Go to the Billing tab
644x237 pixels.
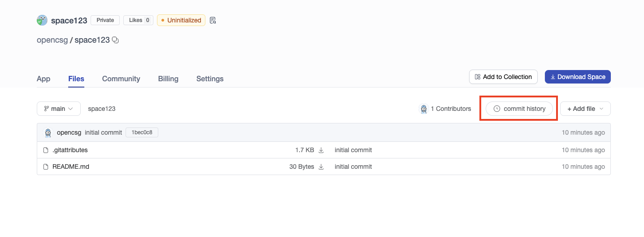(x=168, y=79)
